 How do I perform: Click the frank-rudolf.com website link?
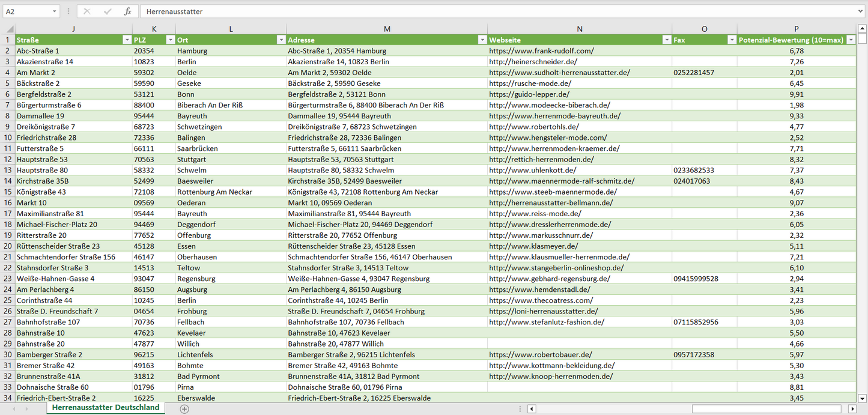(541, 51)
